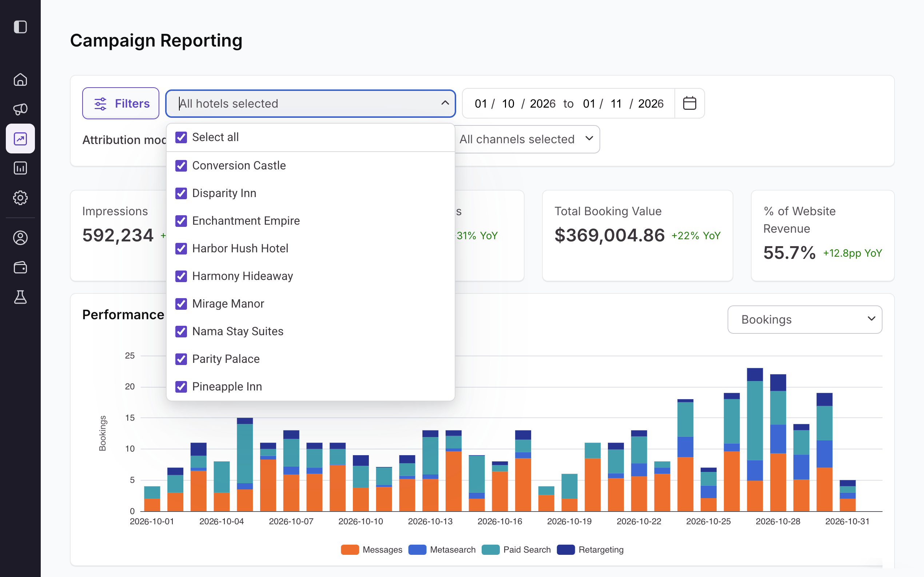Click the 55.7% website revenue value
This screenshot has height=577, width=924.
(x=789, y=253)
